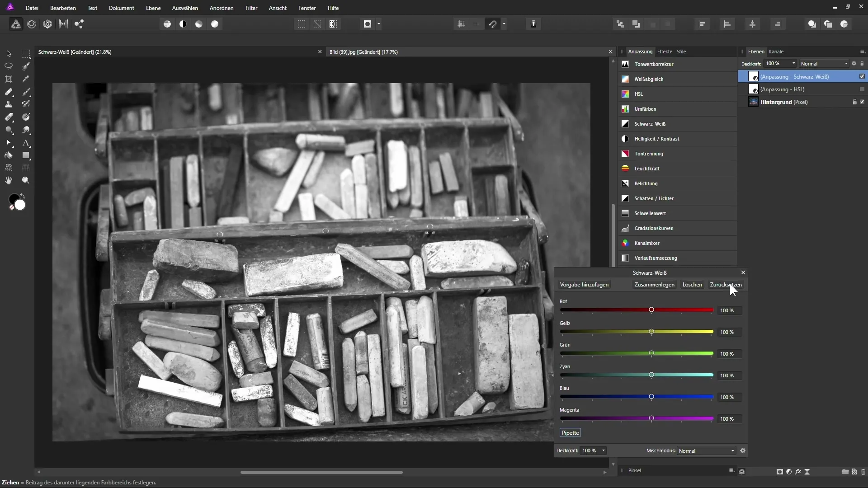Viewport: 868px width, 488px height.
Task: Select the Zoom magnifier tool
Action: (x=26, y=181)
